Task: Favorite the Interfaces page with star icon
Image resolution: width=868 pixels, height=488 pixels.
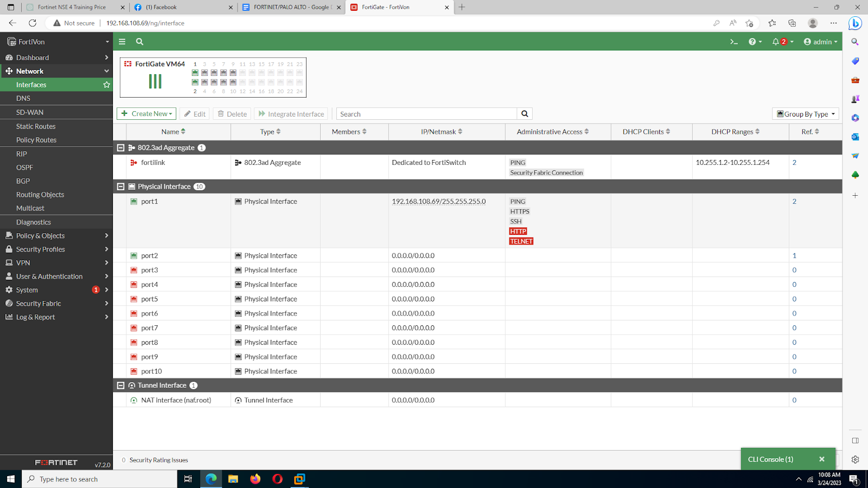Action: click(106, 85)
